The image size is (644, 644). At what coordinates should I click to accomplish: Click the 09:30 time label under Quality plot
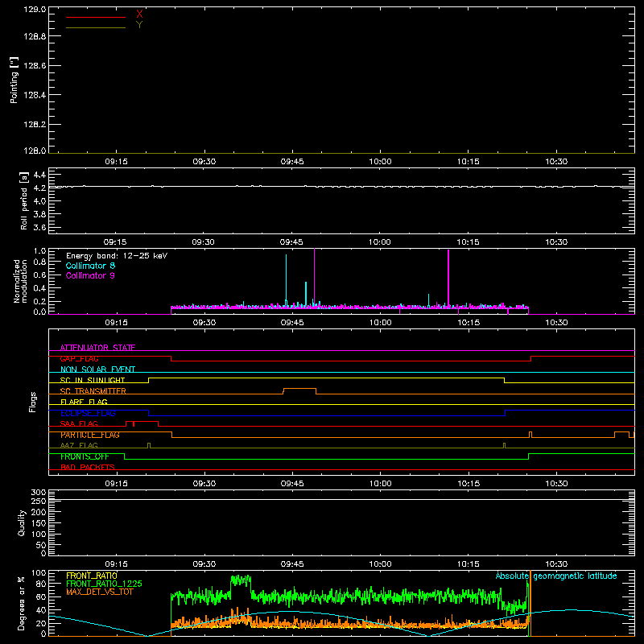204,564
